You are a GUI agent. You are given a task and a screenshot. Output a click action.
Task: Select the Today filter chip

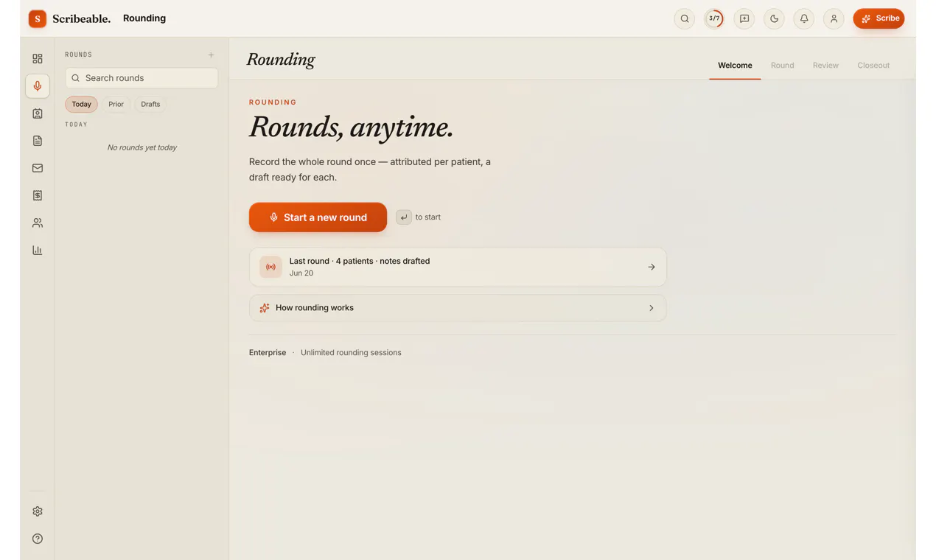(81, 104)
